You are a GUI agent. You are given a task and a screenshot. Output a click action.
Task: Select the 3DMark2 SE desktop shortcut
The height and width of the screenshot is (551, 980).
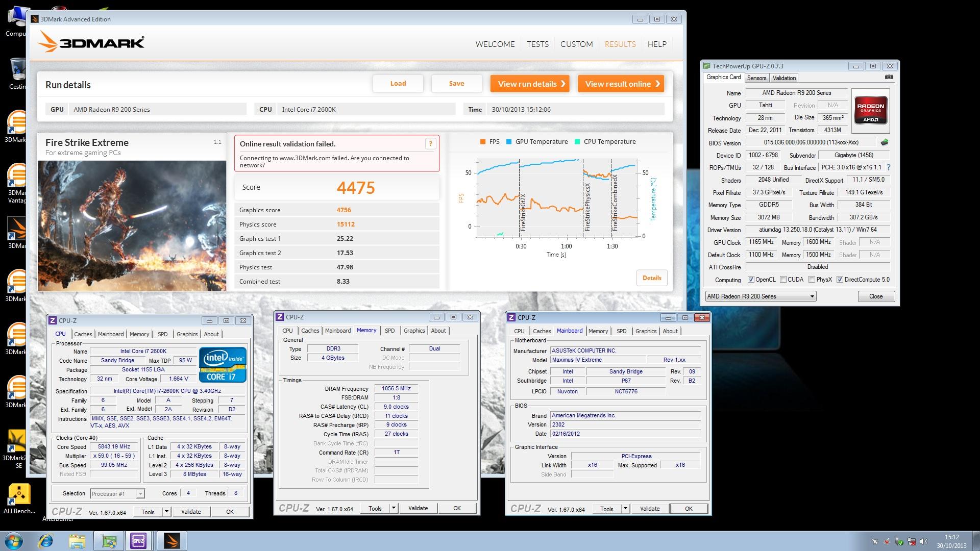tap(17, 448)
